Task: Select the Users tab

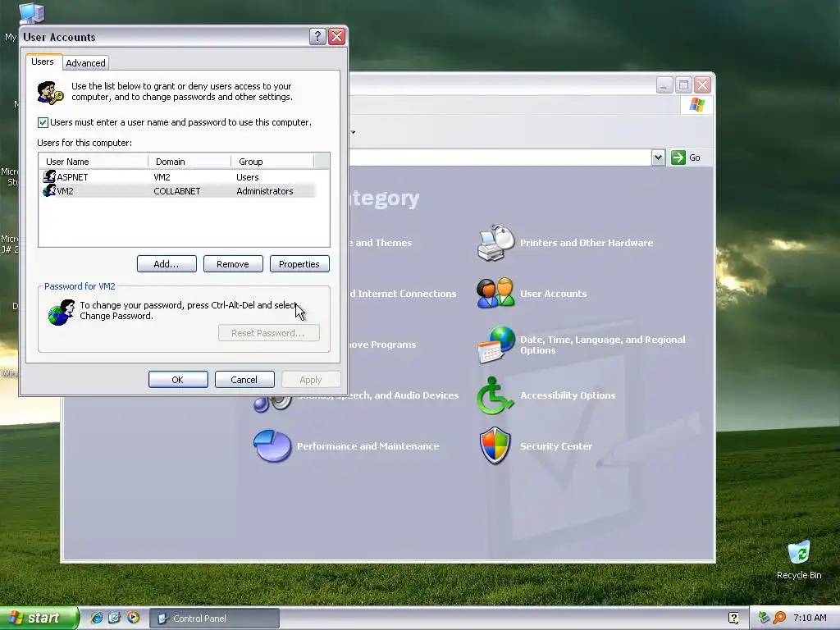Action: 43,62
